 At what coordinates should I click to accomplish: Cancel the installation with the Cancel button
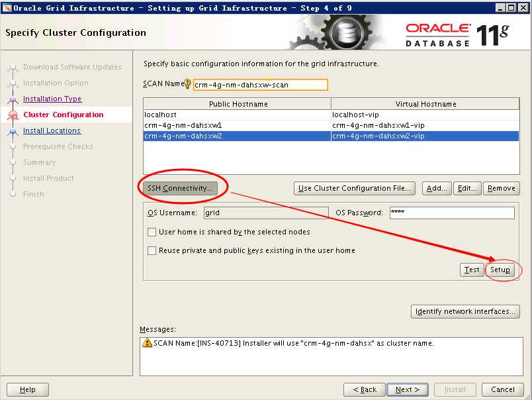pyautogui.click(x=502, y=389)
